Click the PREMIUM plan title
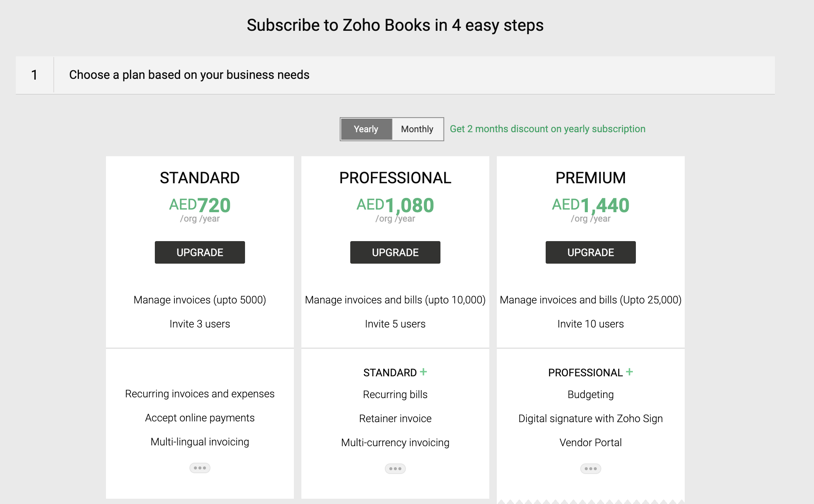The height and width of the screenshot is (504, 814). point(590,178)
